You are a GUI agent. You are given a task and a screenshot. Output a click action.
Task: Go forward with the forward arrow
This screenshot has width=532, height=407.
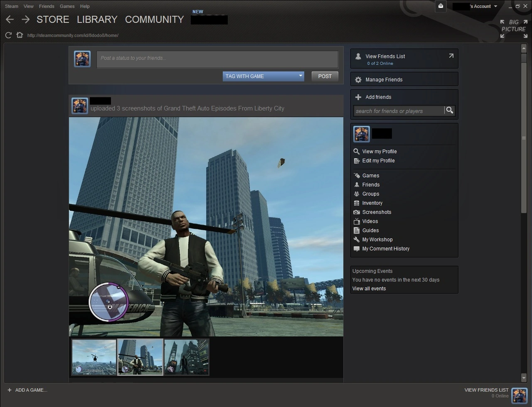pyautogui.click(x=25, y=20)
